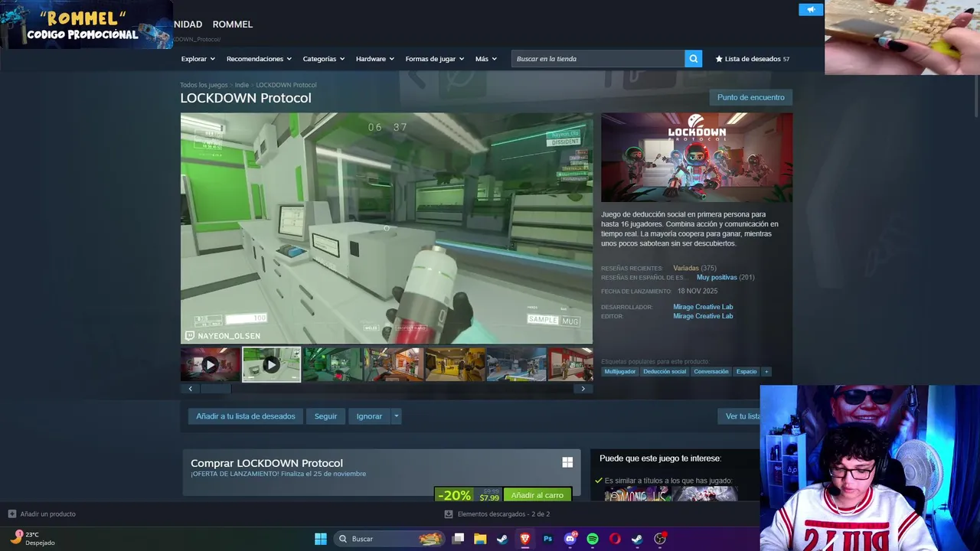Click Elementos descargados status text
The image size is (980, 551).
click(x=504, y=514)
